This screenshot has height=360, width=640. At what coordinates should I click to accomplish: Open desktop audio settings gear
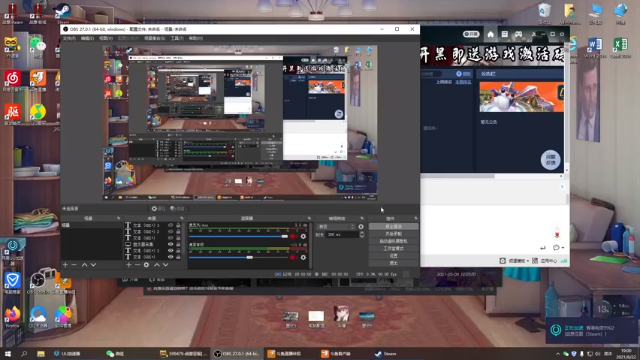(x=303, y=257)
